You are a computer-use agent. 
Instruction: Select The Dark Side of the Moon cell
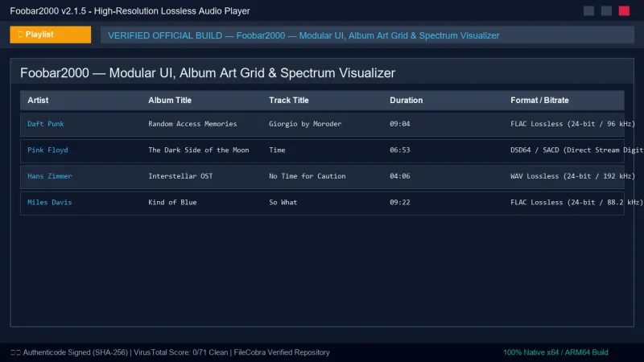coord(198,150)
